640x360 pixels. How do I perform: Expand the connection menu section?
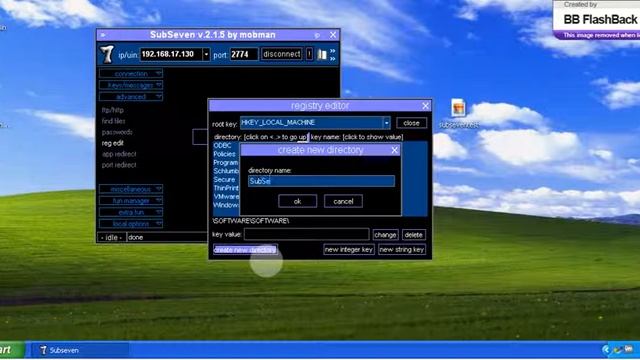coord(131,74)
